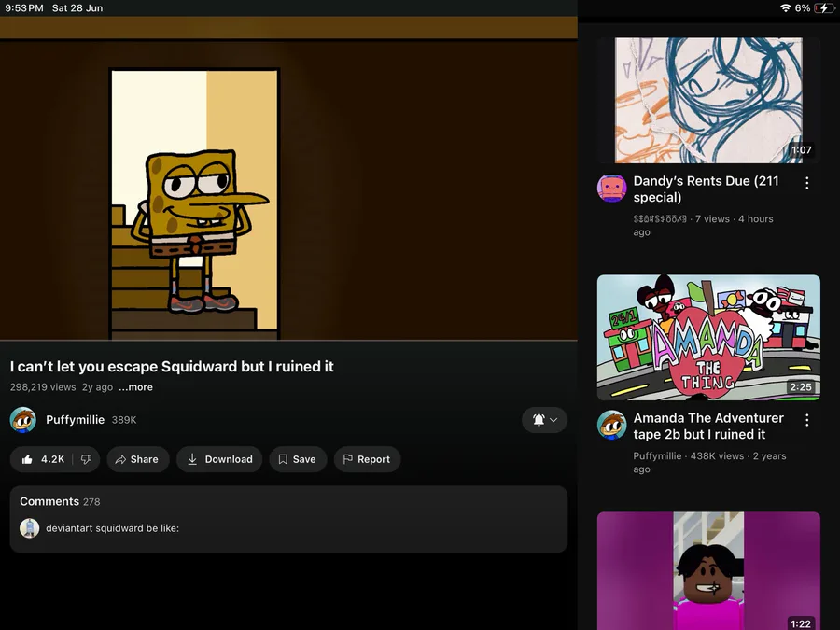
Task: Open commenter avatar beside deviantart comment
Action: pyautogui.click(x=30, y=528)
